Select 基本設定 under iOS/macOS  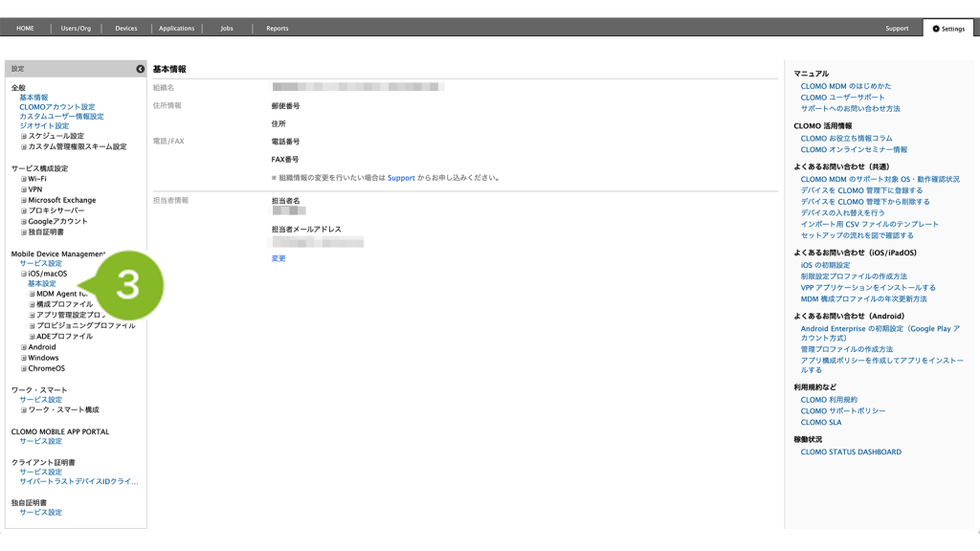41,284
